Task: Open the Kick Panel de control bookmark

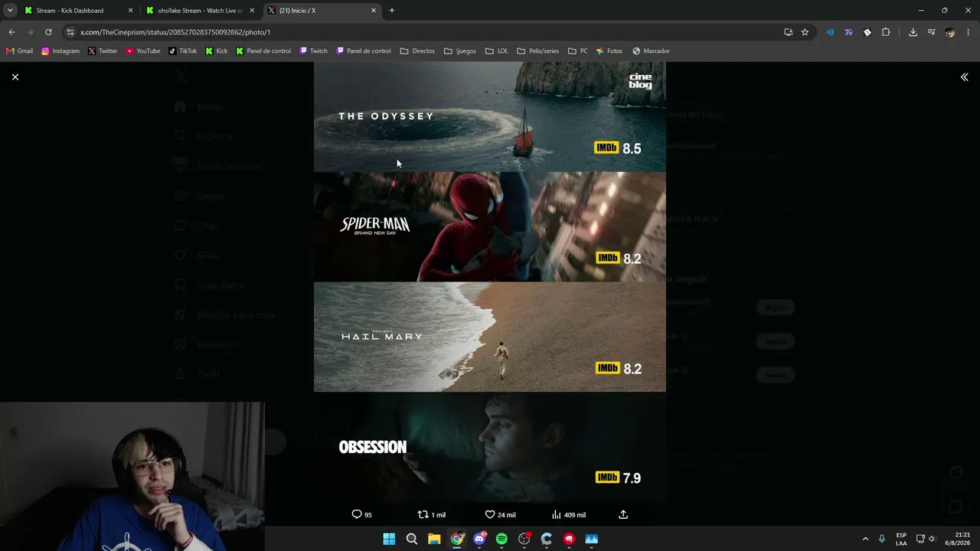Action: pos(263,51)
